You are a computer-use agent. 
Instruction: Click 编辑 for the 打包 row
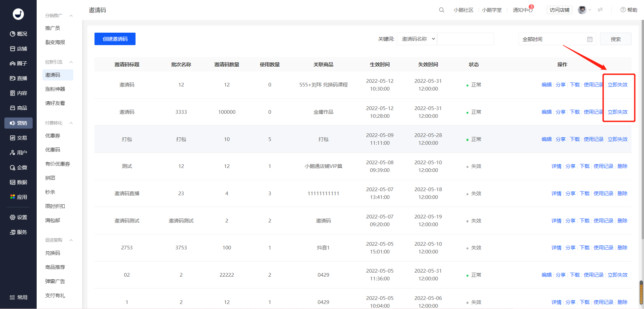(x=546, y=139)
